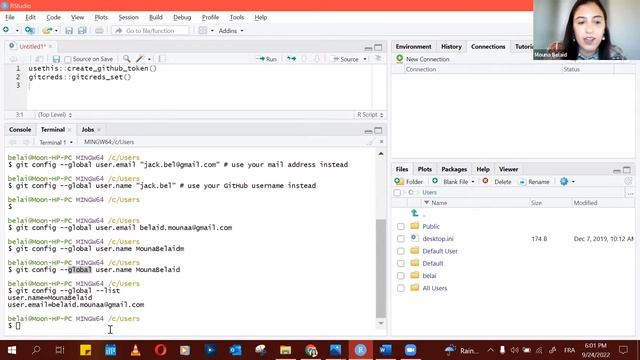Check the All Users checkbox

(x=401, y=288)
